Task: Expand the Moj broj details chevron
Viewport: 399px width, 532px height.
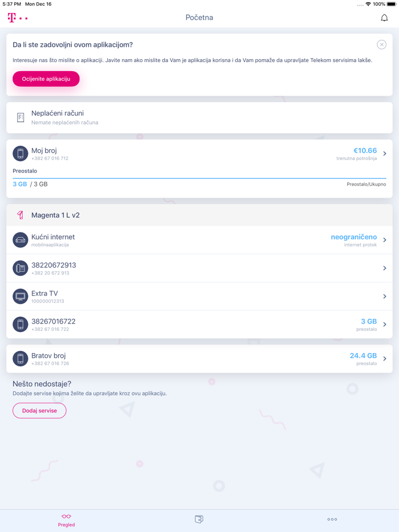Action: tap(385, 153)
